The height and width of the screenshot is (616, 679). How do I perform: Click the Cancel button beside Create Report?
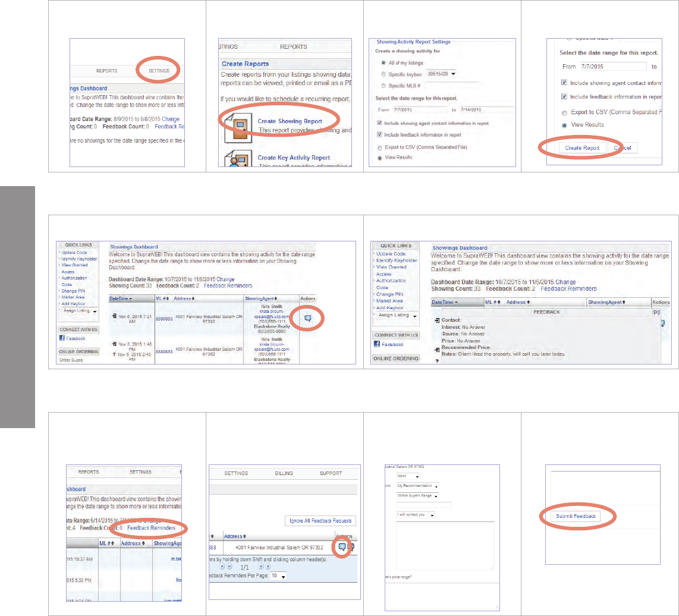click(x=623, y=147)
